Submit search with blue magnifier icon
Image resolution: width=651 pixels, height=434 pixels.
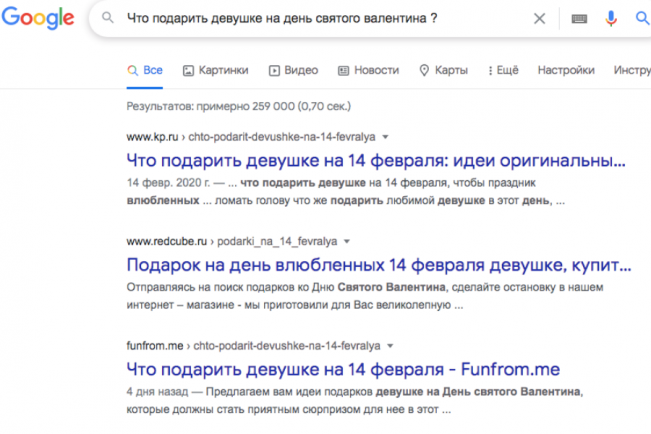(643, 18)
